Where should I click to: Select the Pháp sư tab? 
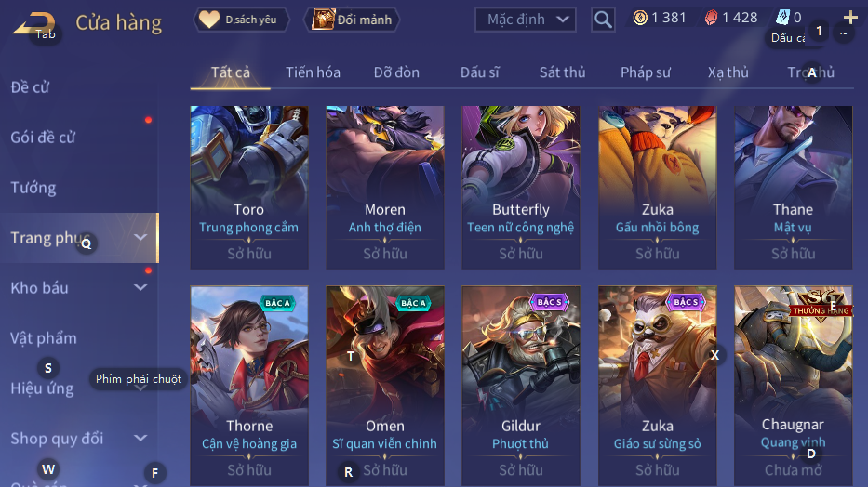tap(646, 72)
